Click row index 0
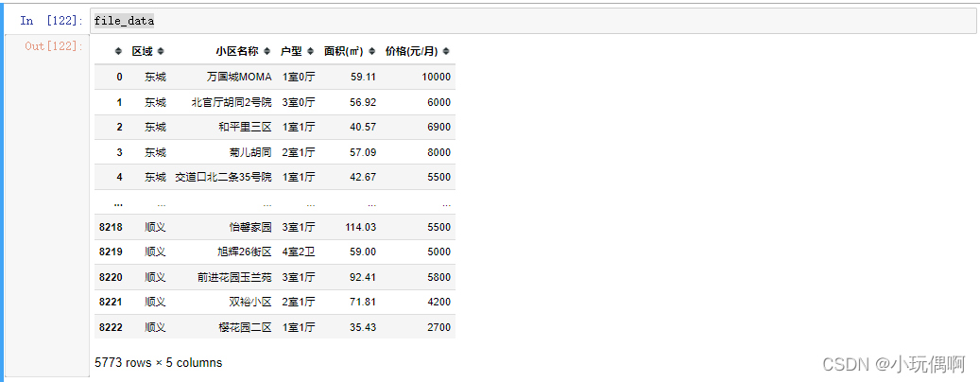 click(x=119, y=77)
